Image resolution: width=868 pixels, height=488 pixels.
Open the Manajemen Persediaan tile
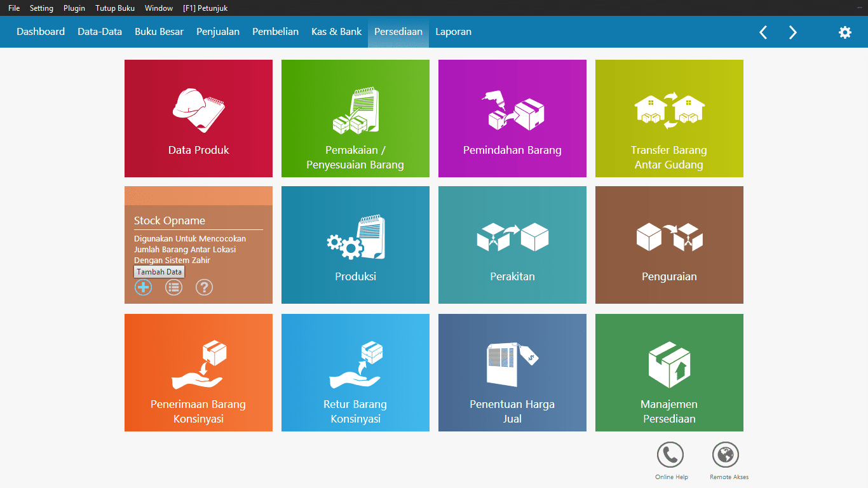(669, 372)
